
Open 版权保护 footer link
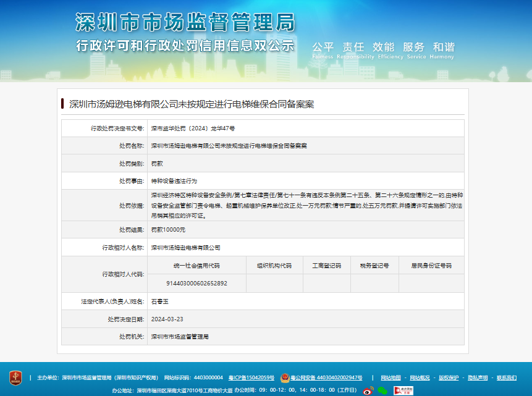pyautogui.click(x=449, y=377)
